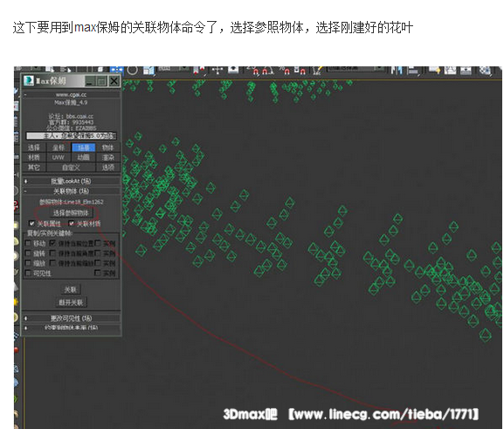
Task: Open Edit Named Selection Sets
Action: pos(317,71)
